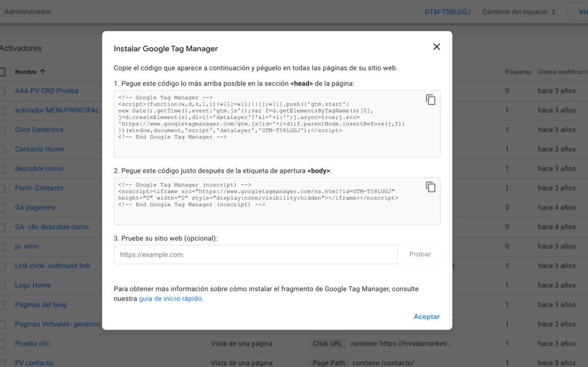Check the AAA PV CRO Prueba row
This screenshot has width=588, height=367.
pos(2,91)
